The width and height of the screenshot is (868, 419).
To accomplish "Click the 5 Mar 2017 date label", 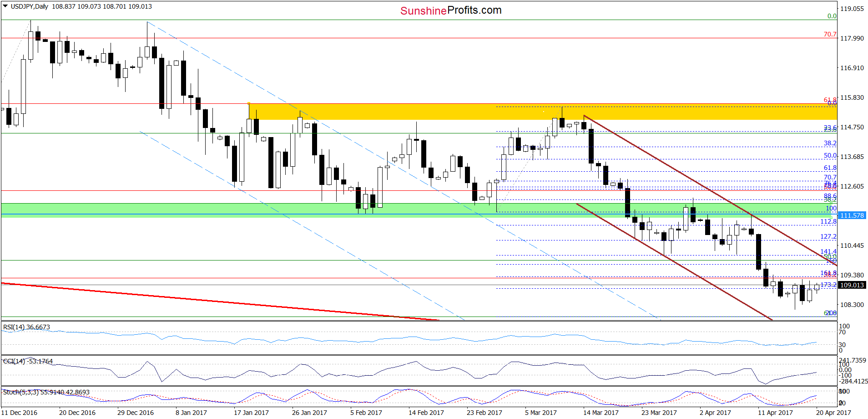I will click(541, 413).
